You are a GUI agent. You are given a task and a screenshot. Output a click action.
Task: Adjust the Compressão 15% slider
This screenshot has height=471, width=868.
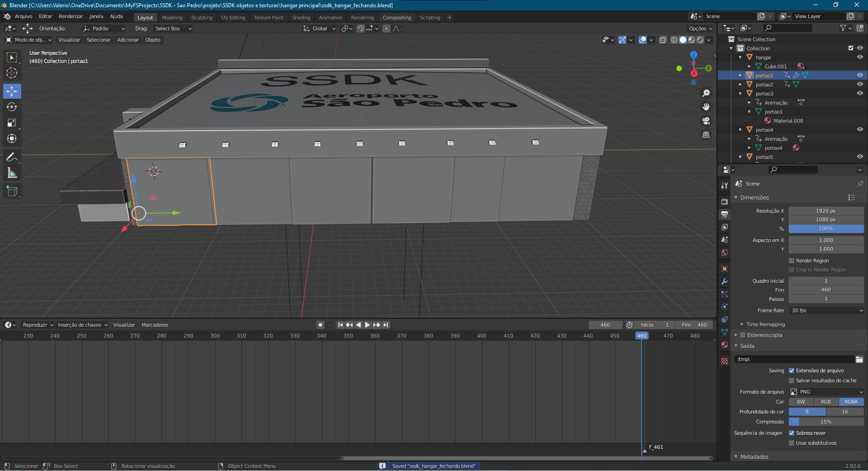826,422
